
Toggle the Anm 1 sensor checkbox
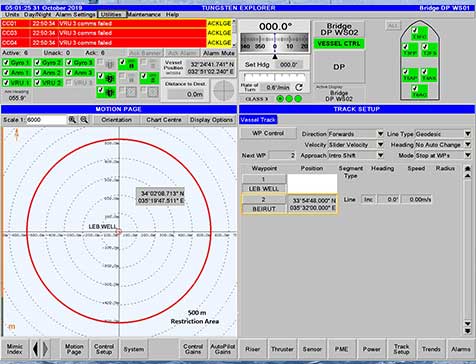point(6,72)
